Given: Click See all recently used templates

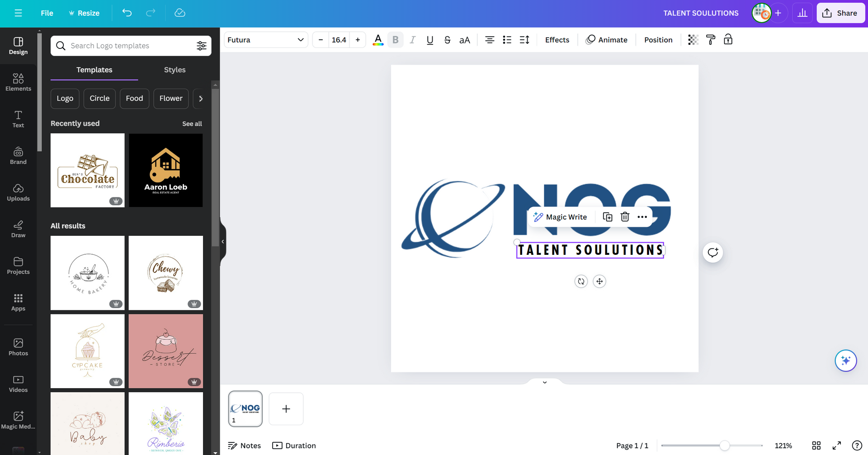Looking at the screenshot, I should coord(192,124).
